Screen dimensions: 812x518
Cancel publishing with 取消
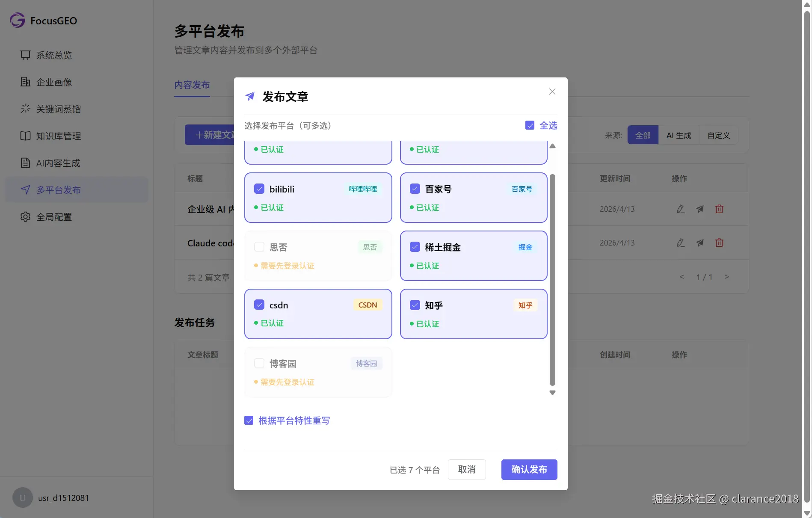(x=467, y=469)
